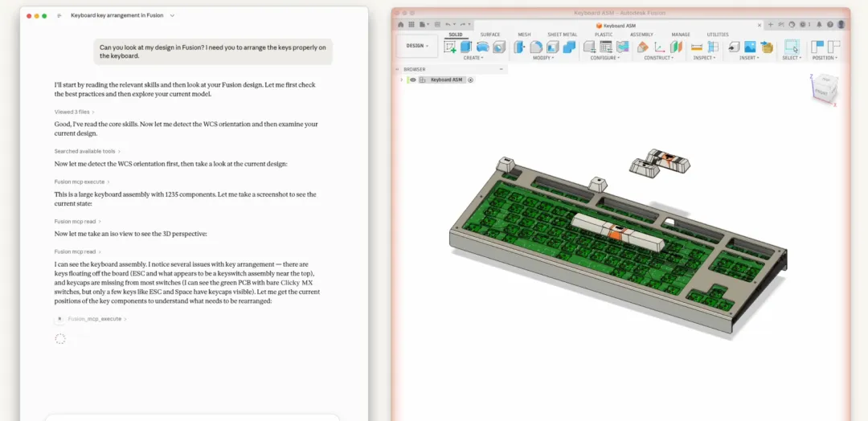The image size is (868, 421).
Task: Close the Keyboard ASM document tab
Action: (759, 25)
